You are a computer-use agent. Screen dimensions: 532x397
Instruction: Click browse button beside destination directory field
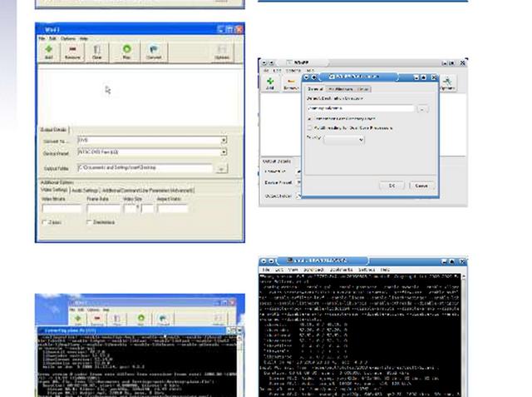422,109
